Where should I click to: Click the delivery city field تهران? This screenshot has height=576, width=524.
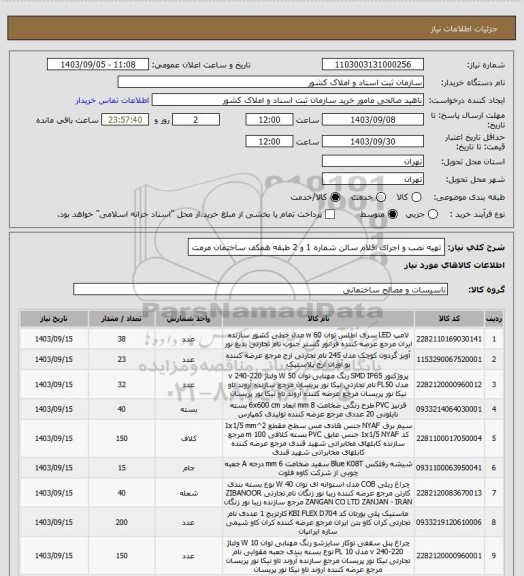click(373, 179)
